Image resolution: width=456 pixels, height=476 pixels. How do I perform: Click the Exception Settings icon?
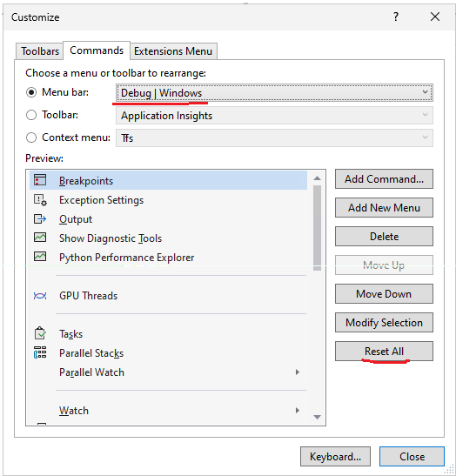point(40,200)
